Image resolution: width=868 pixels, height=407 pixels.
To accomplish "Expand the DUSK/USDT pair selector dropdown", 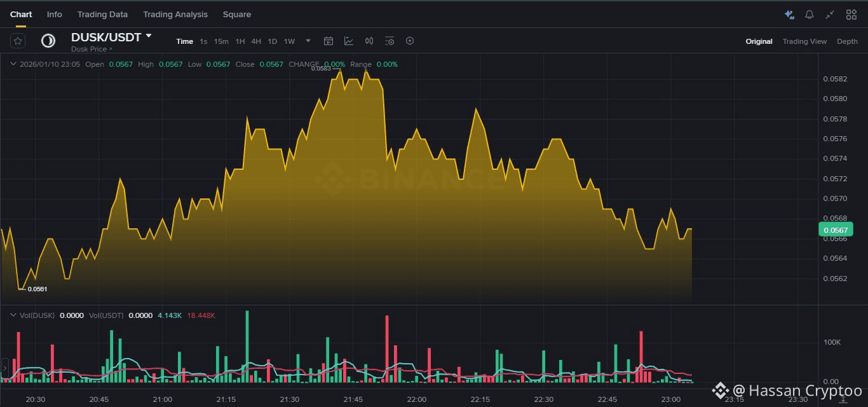I will point(149,36).
